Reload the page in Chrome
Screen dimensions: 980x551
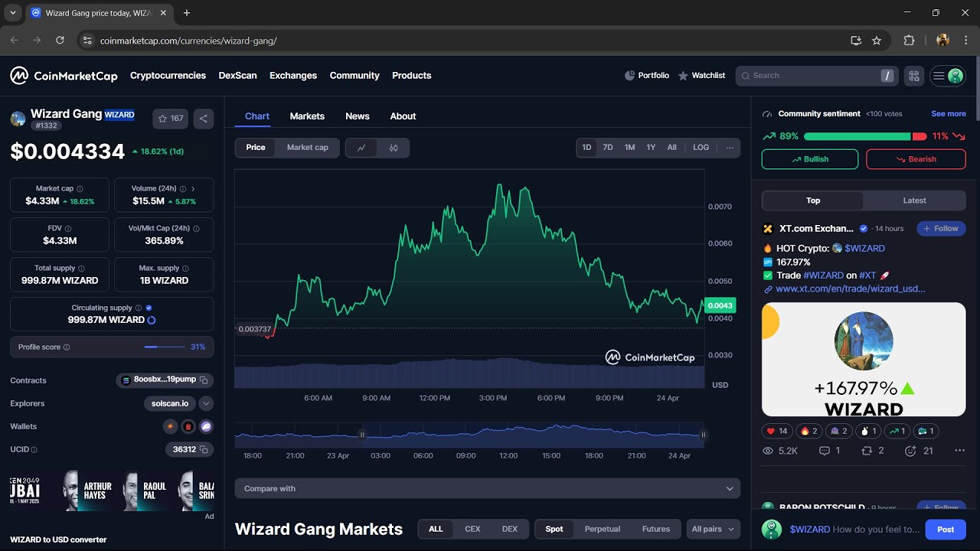click(60, 40)
